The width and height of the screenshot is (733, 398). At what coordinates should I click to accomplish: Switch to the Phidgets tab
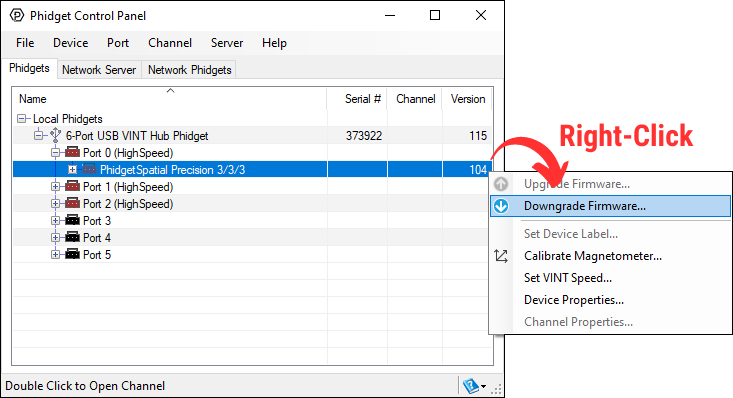[x=29, y=68]
